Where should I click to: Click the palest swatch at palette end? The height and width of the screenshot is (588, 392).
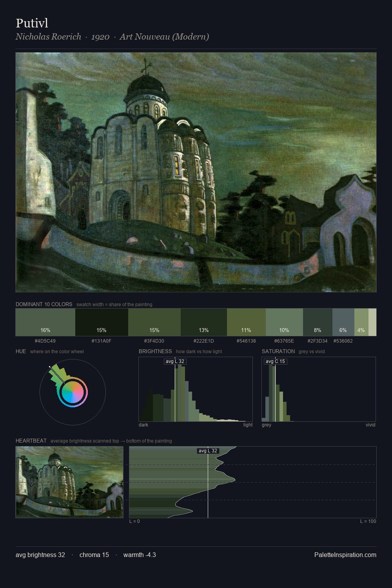(x=372, y=322)
